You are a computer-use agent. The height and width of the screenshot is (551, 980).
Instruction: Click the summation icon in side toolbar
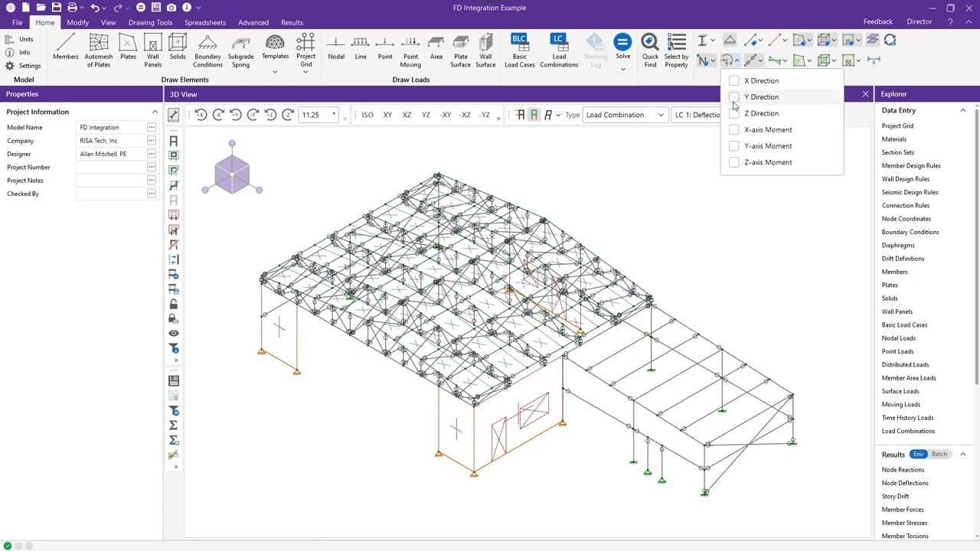tap(174, 425)
